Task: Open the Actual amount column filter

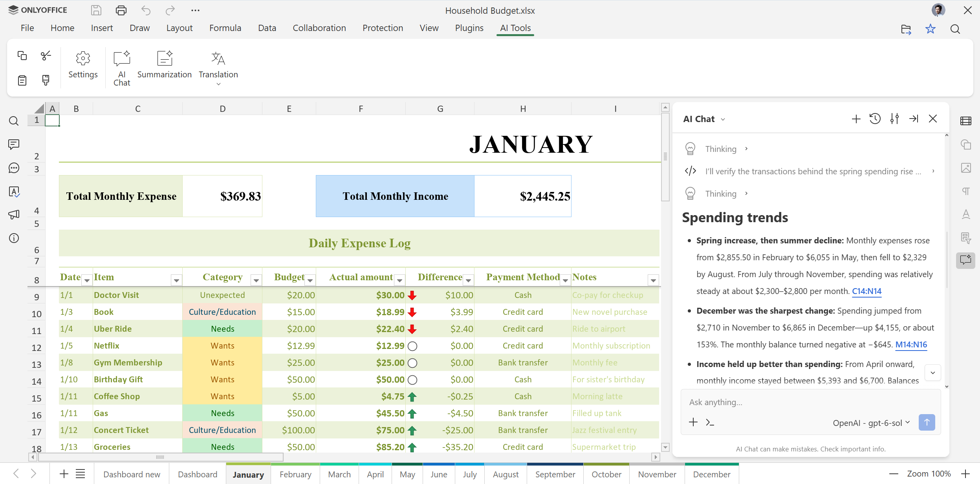Action: (399, 280)
